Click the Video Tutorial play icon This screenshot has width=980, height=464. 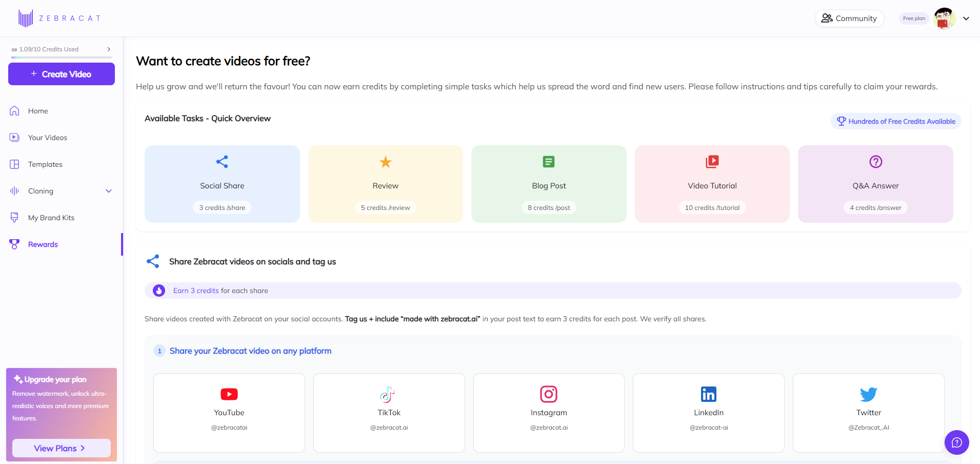pyautogui.click(x=712, y=162)
